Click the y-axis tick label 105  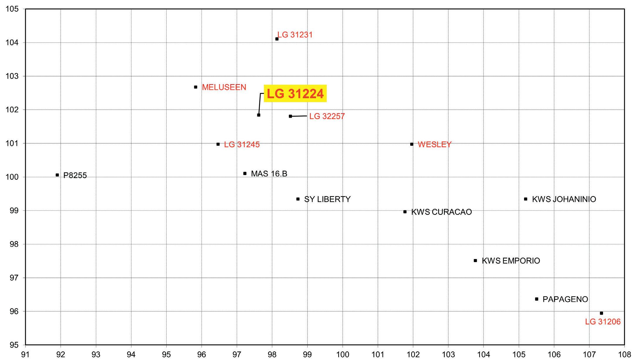(x=12, y=9)
